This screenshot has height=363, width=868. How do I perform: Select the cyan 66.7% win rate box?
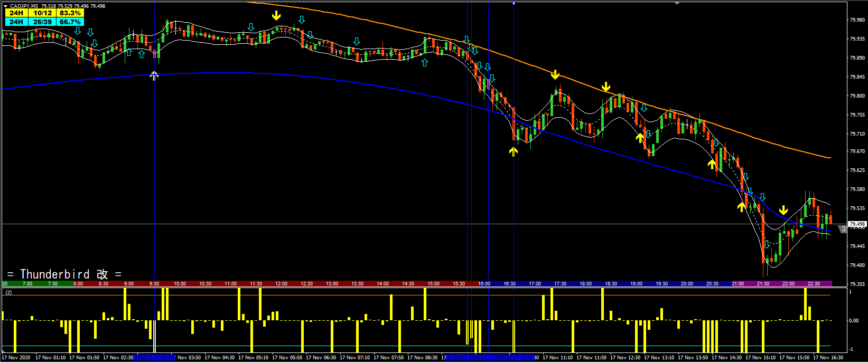click(70, 22)
